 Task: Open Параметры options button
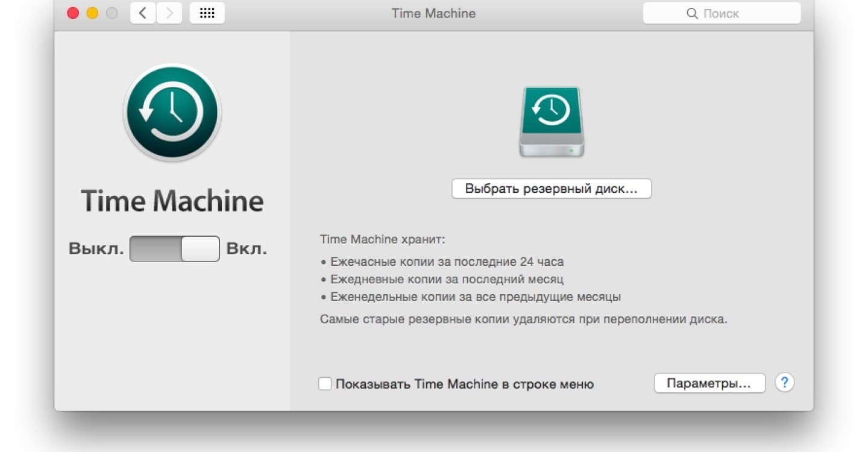[x=709, y=383]
